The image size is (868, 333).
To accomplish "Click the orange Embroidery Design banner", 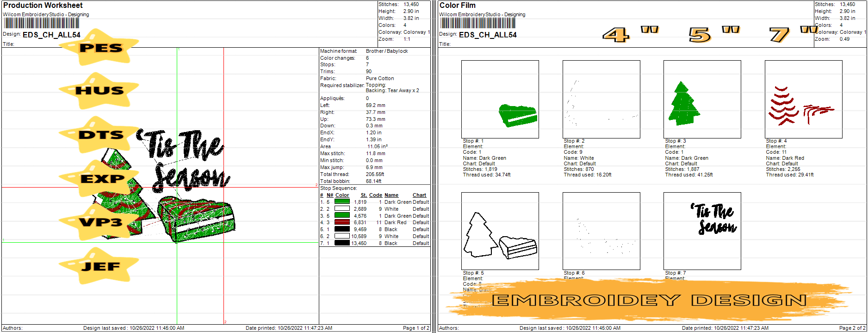I will [649, 300].
